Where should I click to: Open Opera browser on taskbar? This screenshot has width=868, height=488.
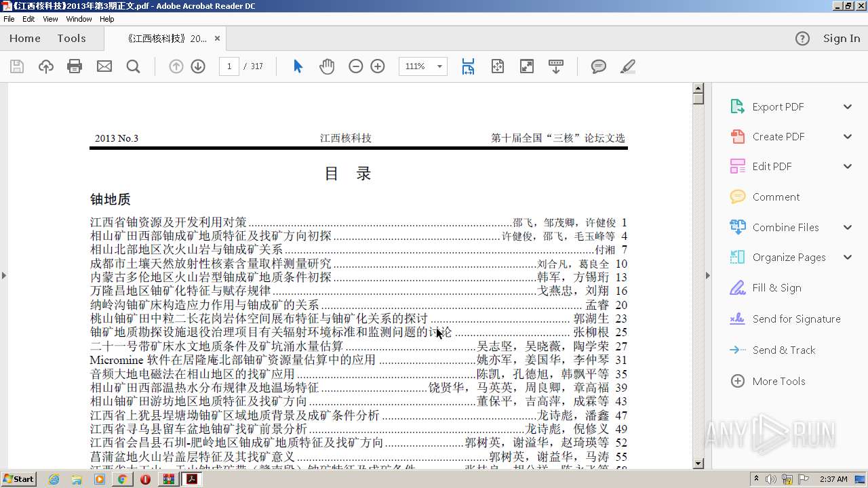[x=145, y=479]
